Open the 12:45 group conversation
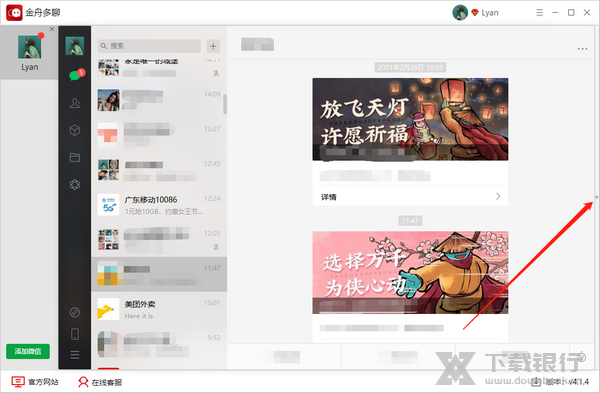Viewport: 600px width, 393px height. click(x=159, y=170)
